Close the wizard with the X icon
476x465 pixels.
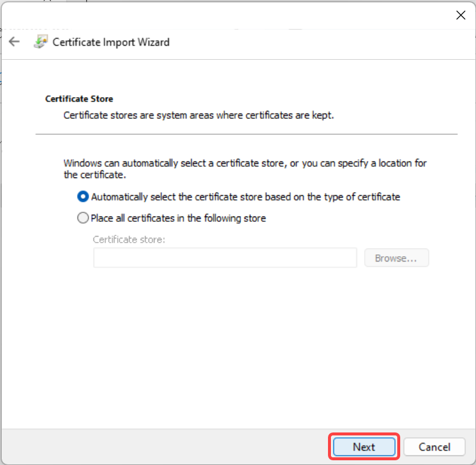click(x=461, y=15)
